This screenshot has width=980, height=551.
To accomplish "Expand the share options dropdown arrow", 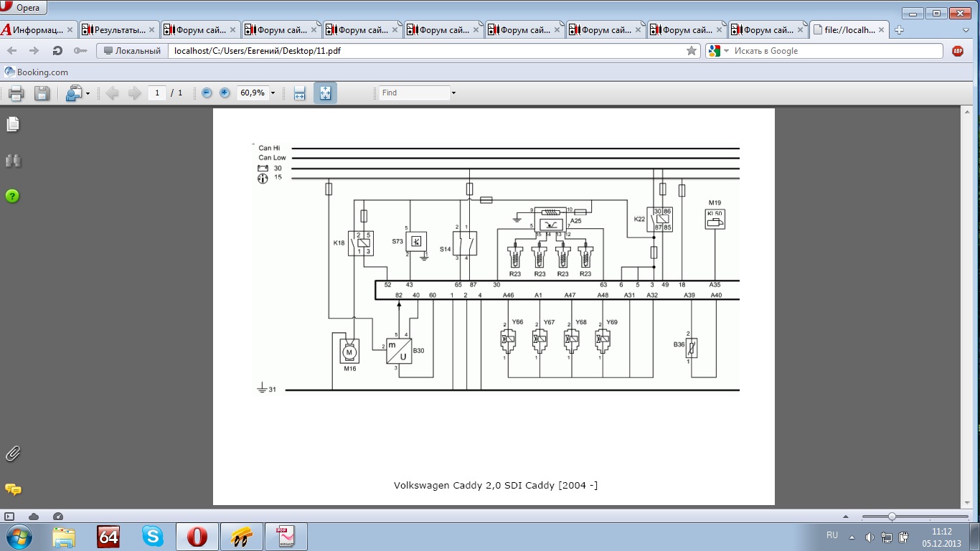I will click(x=88, y=93).
